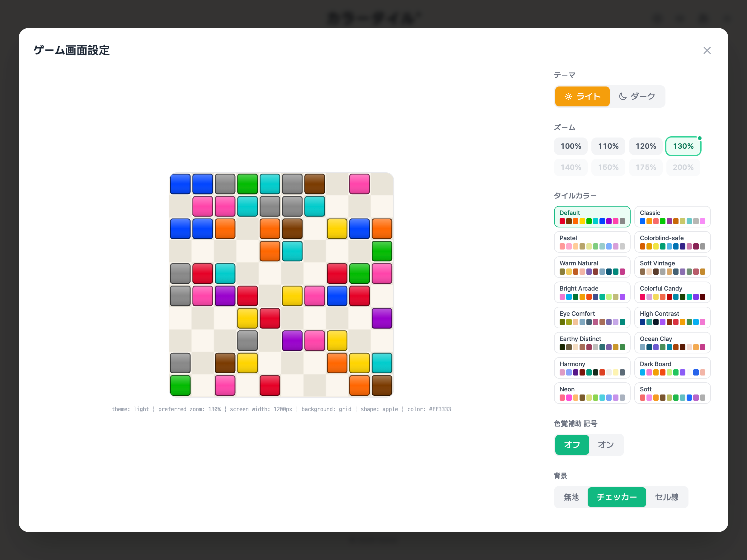Switch to the ダーク dark theme
Viewport: 747px width, 560px height.
tap(637, 96)
